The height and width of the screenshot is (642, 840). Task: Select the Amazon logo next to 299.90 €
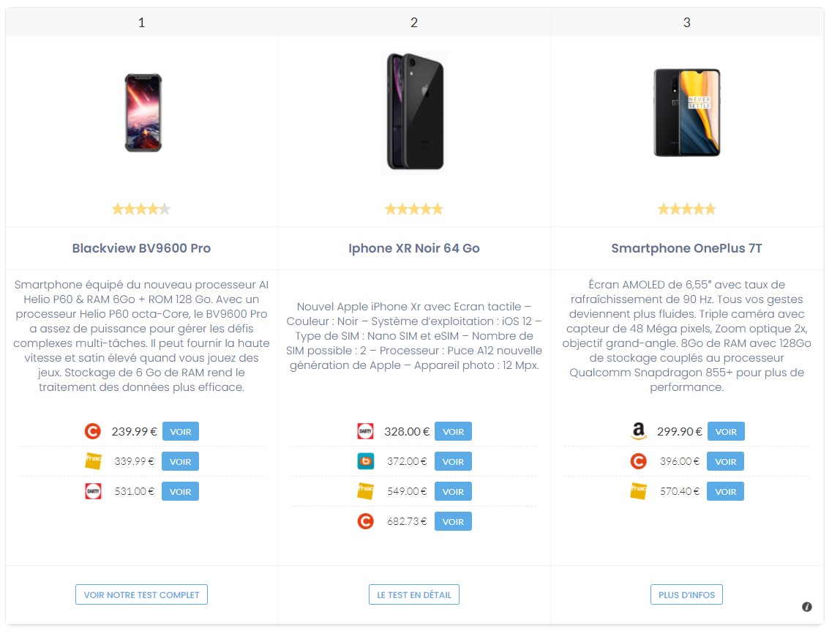pyautogui.click(x=637, y=431)
